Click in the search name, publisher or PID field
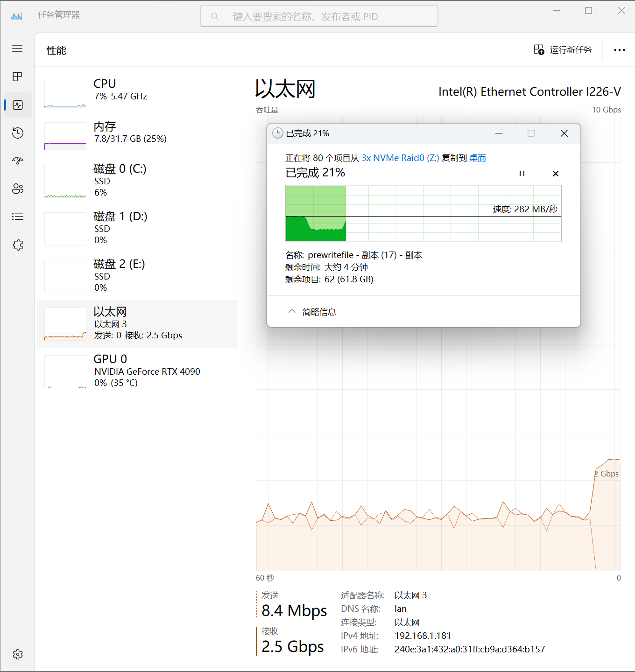This screenshot has height=672, width=635. click(319, 16)
